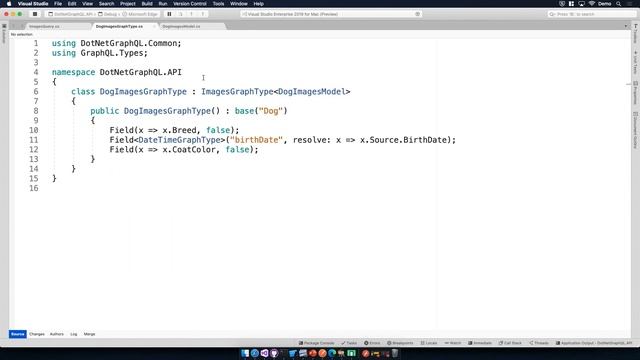Switch to the Changes view tab
This screenshot has width=640, height=360.
37,334
